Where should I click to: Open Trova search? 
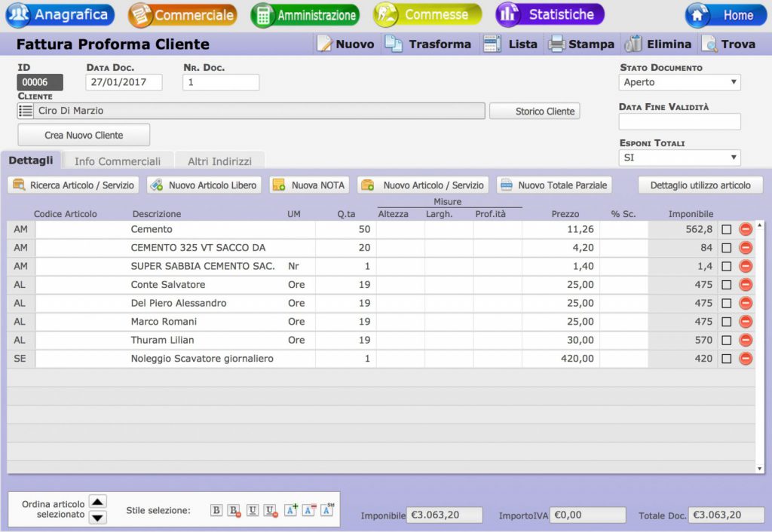[x=729, y=44]
